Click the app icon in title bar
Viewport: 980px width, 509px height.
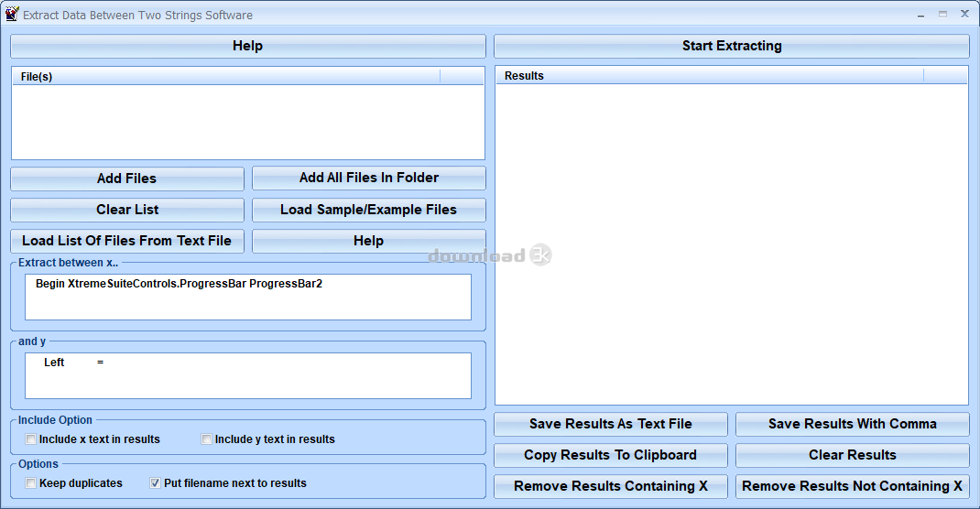click(12, 14)
